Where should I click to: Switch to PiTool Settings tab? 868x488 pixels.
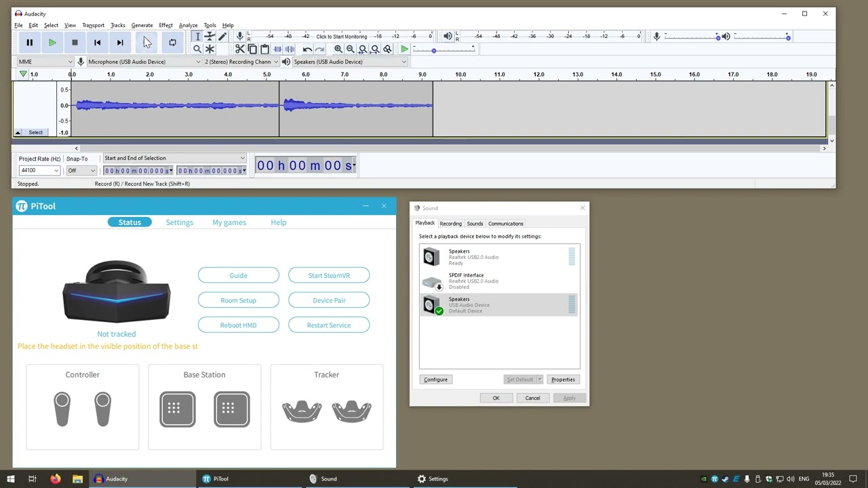(x=179, y=222)
